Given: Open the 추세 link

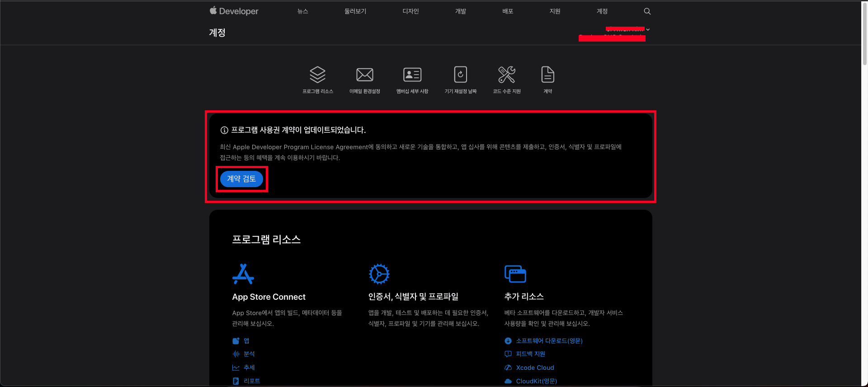Looking at the screenshot, I should coord(249,368).
